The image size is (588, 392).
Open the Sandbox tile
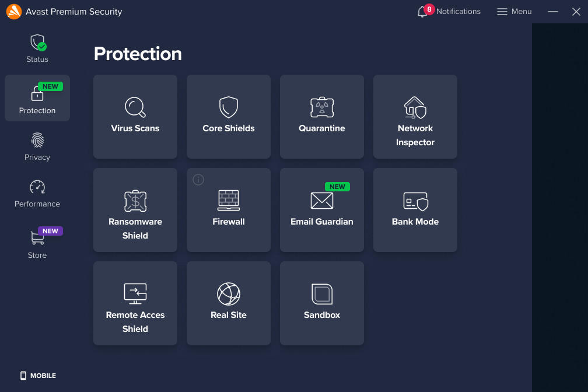click(322, 303)
